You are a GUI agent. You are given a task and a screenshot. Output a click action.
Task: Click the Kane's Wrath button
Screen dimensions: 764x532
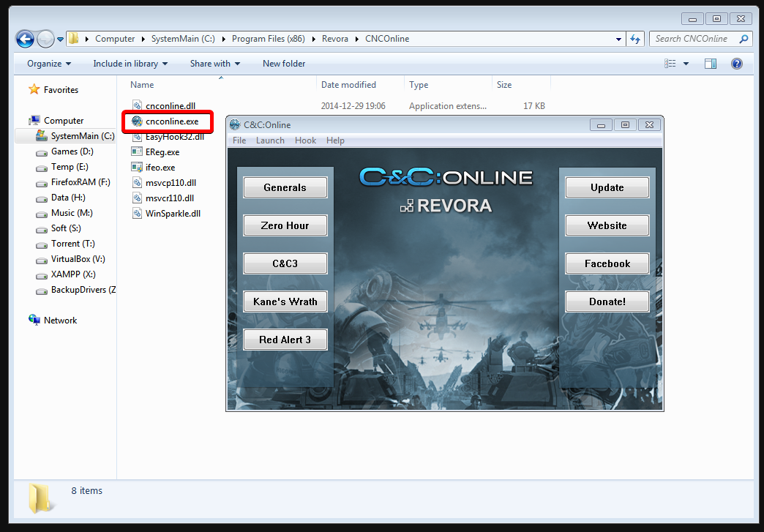click(x=285, y=301)
